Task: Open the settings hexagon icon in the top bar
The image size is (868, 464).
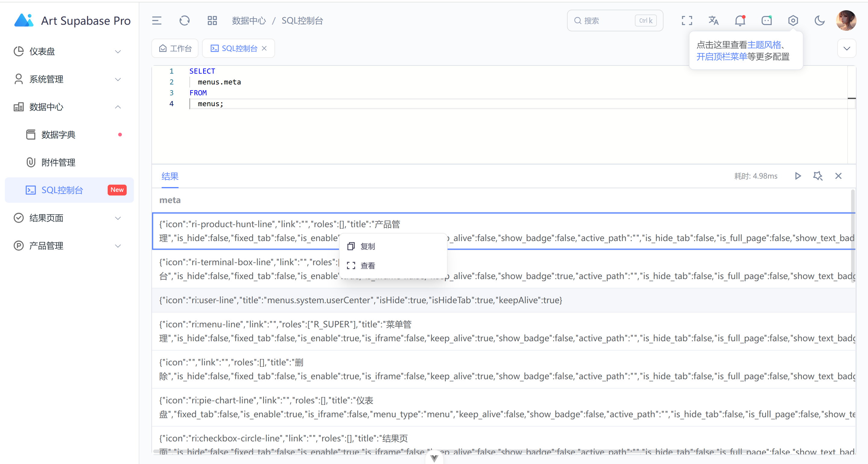Action: tap(793, 21)
